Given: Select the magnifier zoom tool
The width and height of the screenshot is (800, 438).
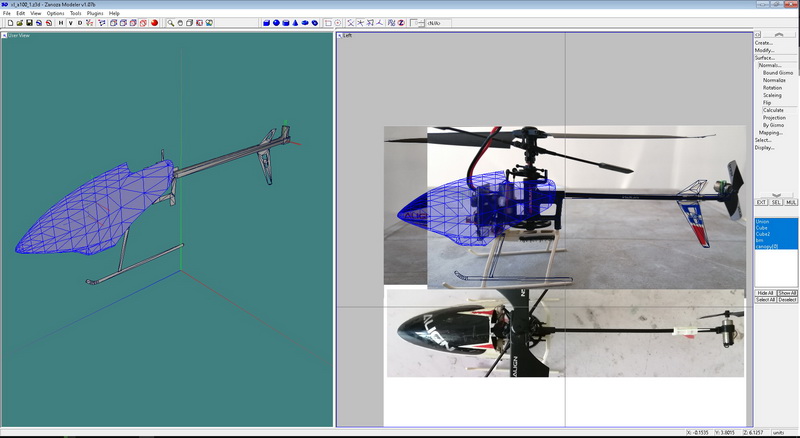Looking at the screenshot, I should (x=171, y=23).
